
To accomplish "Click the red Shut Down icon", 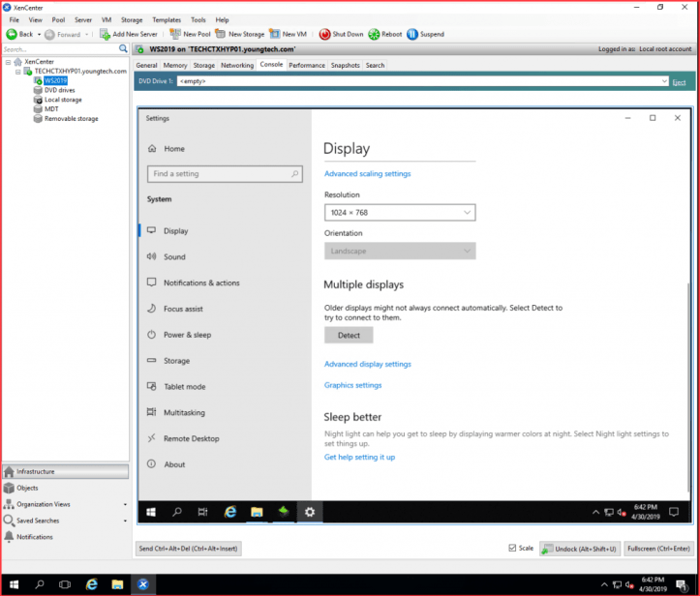I will click(325, 35).
